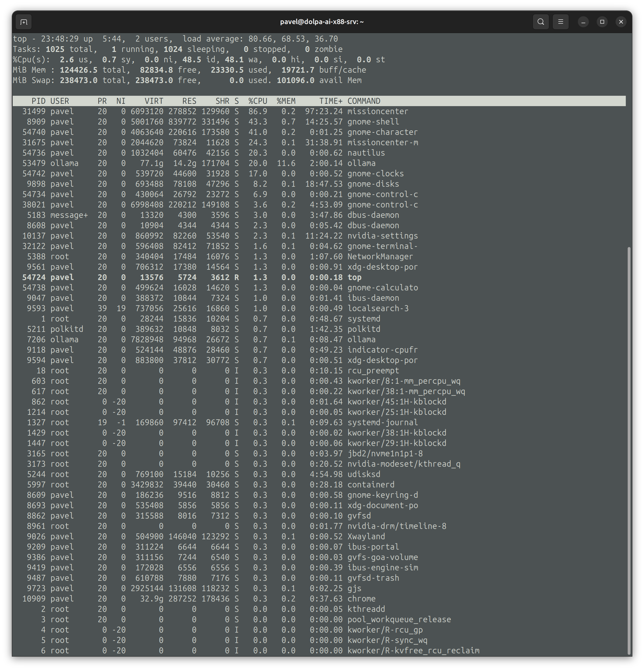The image size is (644, 670).
Task: Click the %MEM column header
Action: coord(286,101)
